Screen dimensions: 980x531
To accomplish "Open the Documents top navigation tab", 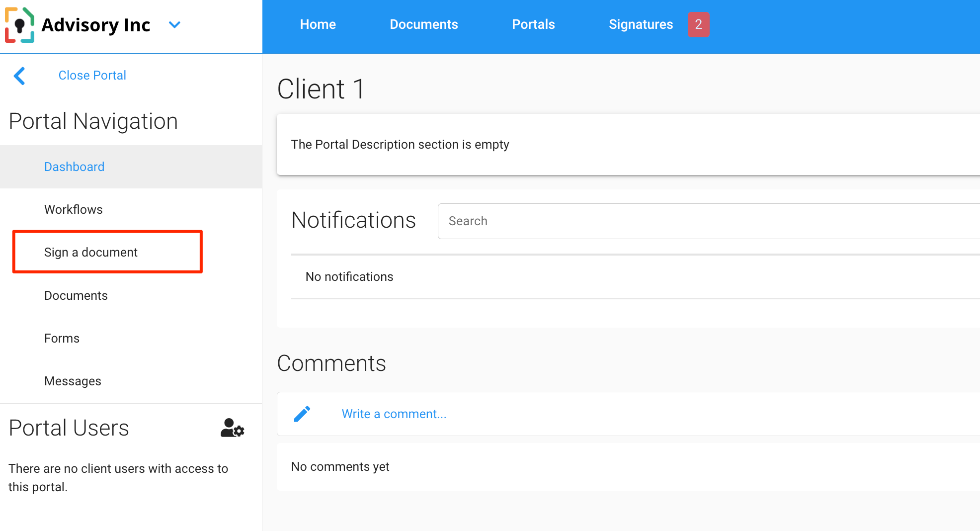I will pyautogui.click(x=423, y=24).
